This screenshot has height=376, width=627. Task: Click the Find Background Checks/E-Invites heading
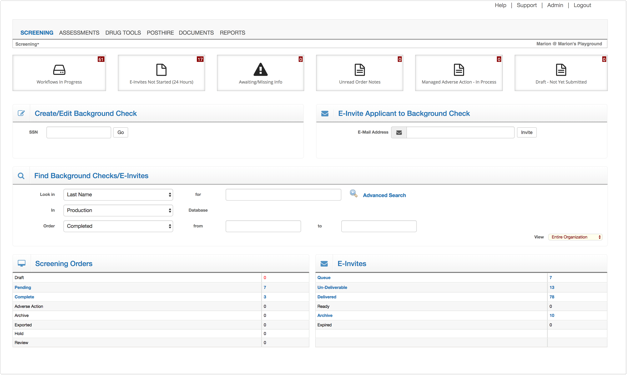point(91,176)
